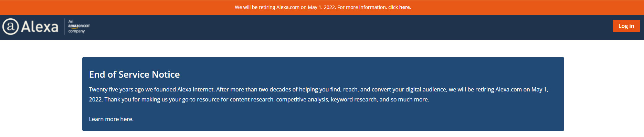Click the orange retirement announcement banner text
This screenshot has width=644, height=137.
(323, 7)
